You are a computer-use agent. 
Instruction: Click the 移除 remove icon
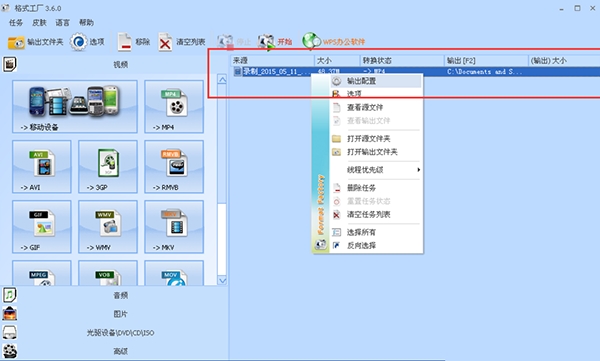[124, 42]
